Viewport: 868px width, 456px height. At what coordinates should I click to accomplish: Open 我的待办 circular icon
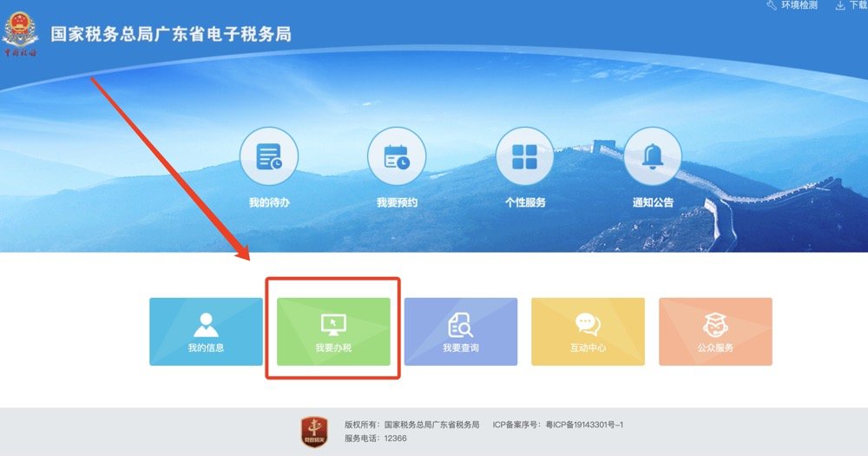pyautogui.click(x=269, y=156)
